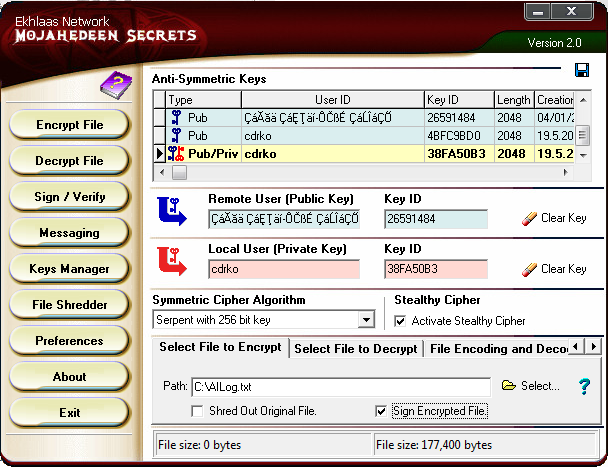Click the Encrypt File button
Screen dimensions: 608x467
coord(69,125)
